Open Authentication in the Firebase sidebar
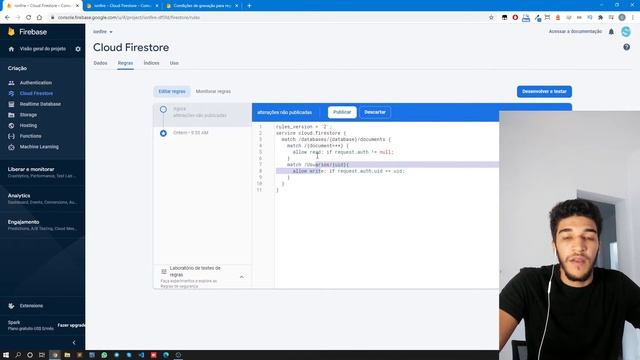 pos(36,83)
